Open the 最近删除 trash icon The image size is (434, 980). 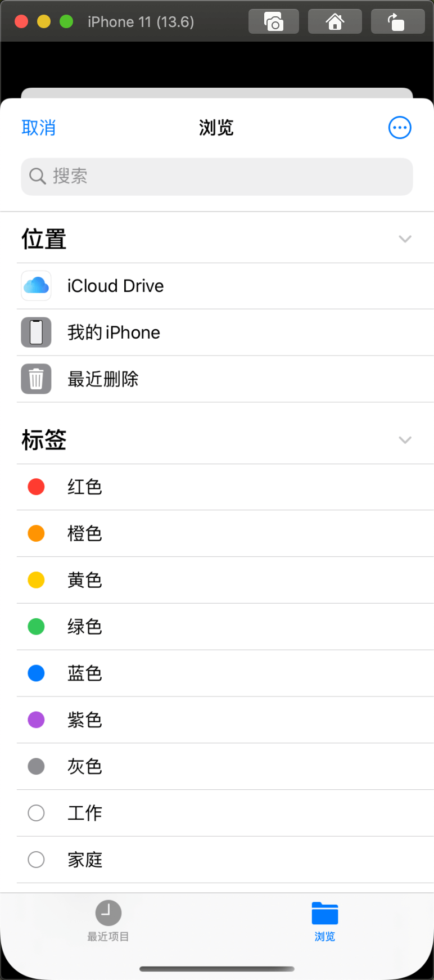click(37, 379)
